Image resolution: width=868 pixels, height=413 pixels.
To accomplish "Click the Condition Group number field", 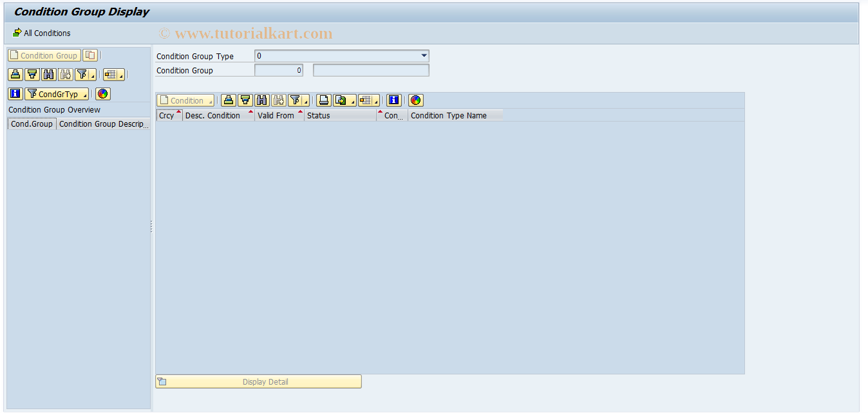I will [279, 70].
